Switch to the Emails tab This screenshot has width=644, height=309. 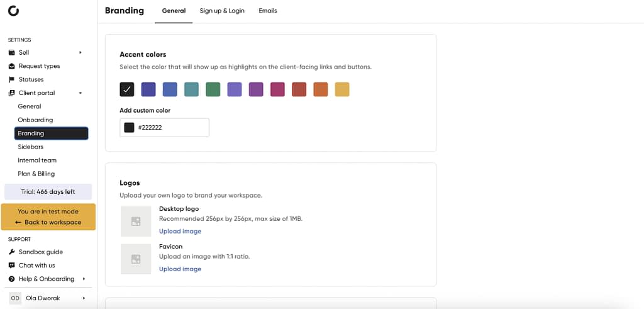[268, 11]
